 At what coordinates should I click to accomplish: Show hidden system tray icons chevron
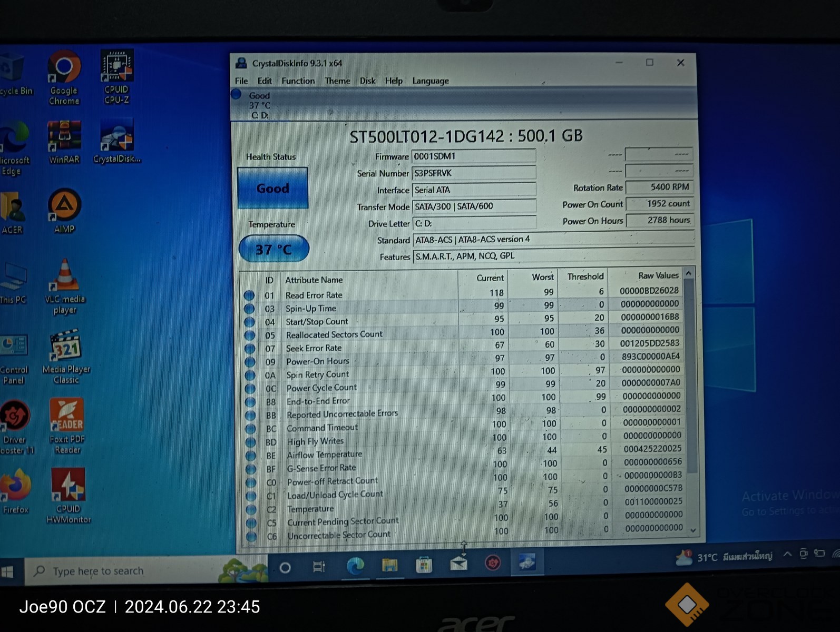(x=787, y=554)
